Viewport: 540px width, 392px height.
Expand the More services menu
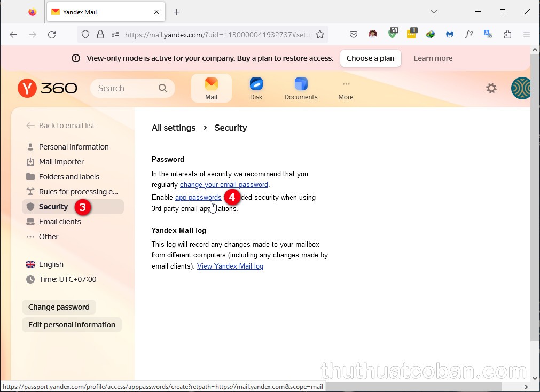(x=346, y=89)
